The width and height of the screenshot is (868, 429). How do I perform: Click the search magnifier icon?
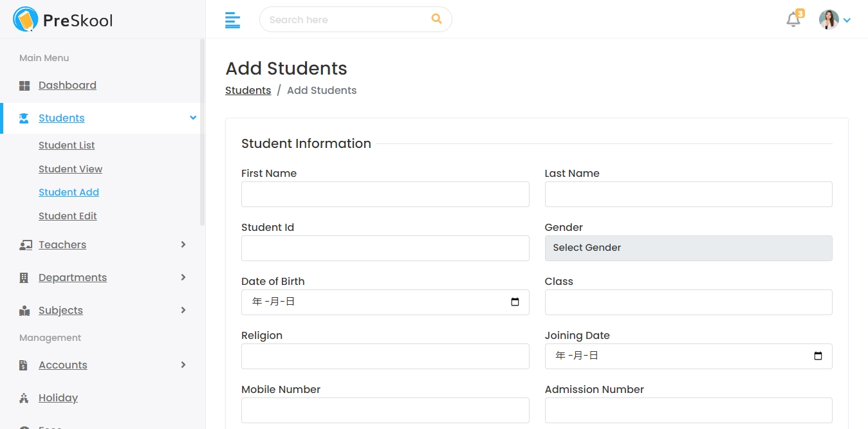click(436, 19)
